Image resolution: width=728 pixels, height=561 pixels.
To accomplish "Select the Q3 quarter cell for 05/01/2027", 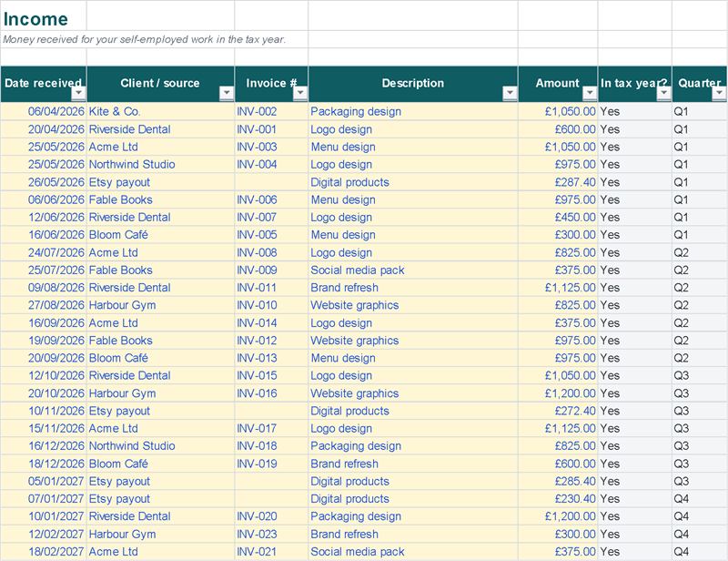I will [x=700, y=481].
